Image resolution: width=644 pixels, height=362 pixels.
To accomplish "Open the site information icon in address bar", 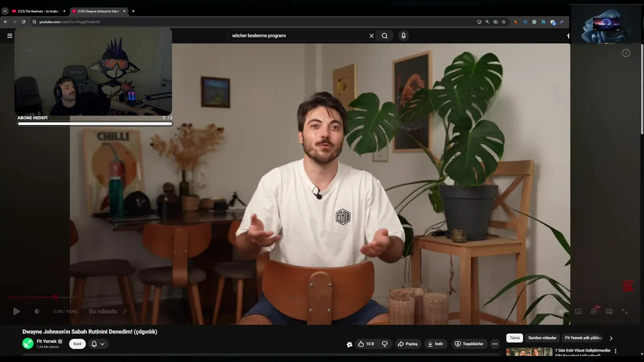I will [x=34, y=22].
